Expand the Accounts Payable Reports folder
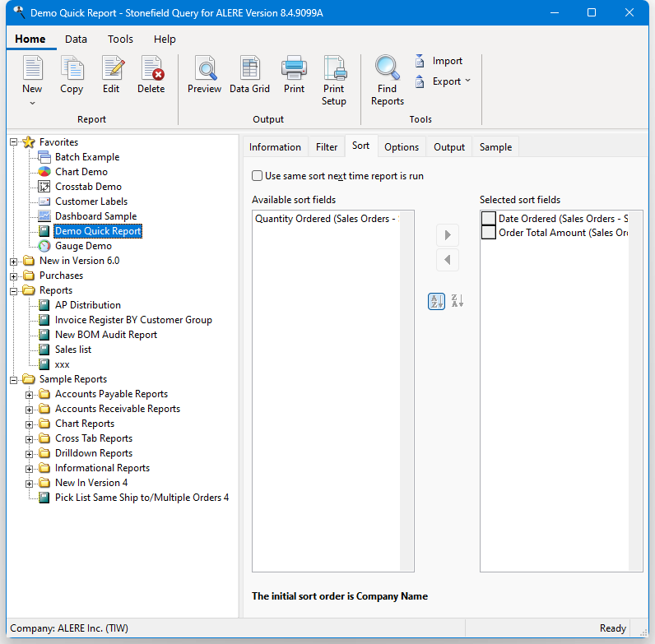This screenshot has width=655, height=644. pyautogui.click(x=29, y=395)
